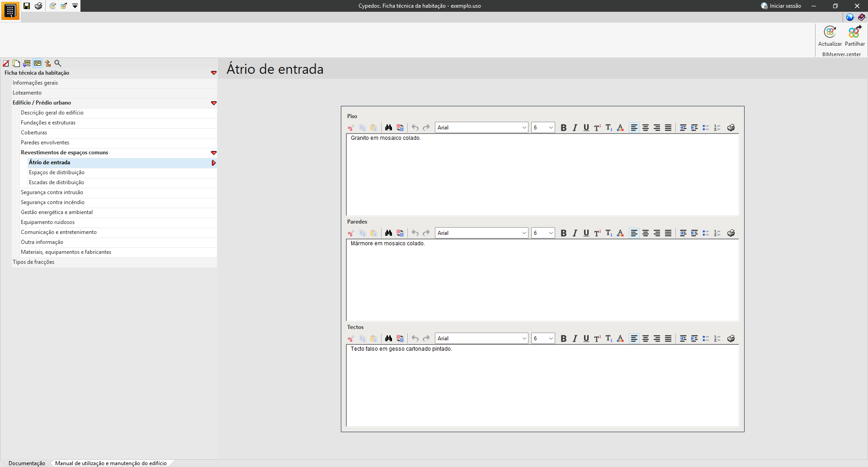The image size is (868, 467).
Task: Click increase indent icon in Piso toolbar
Action: (x=683, y=128)
